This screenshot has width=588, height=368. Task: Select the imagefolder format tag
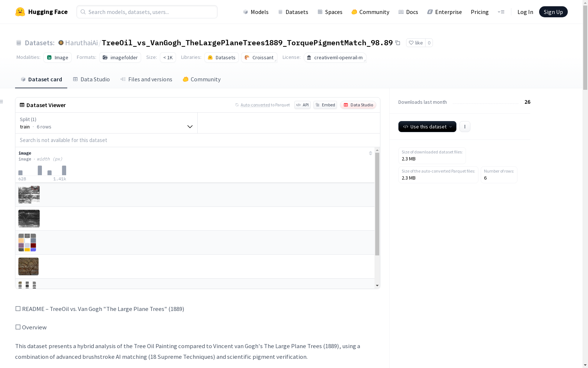point(120,57)
